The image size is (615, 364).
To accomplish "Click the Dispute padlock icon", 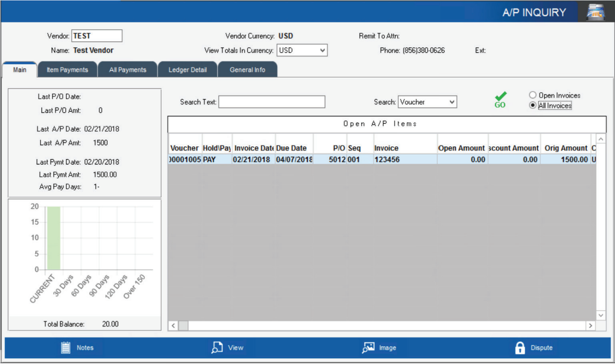I will pyautogui.click(x=519, y=348).
